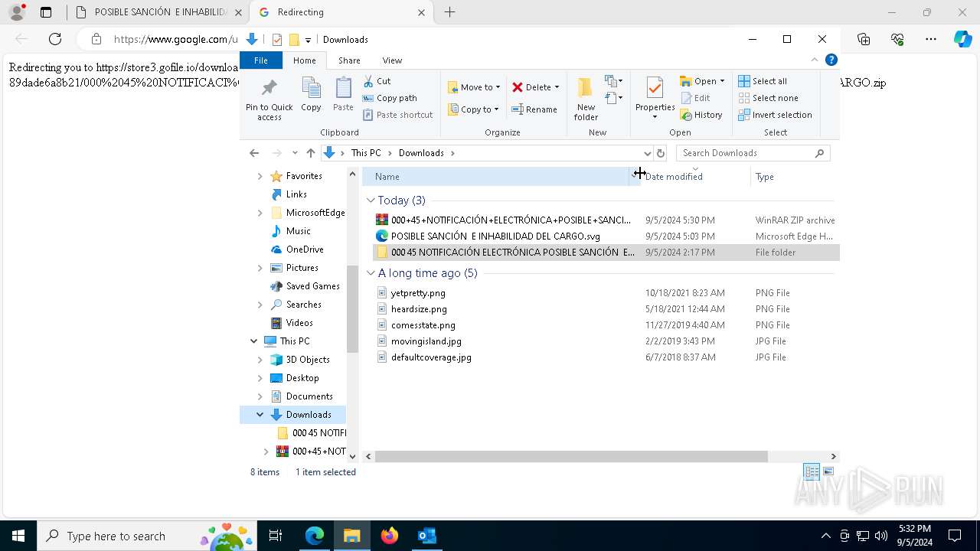Click Edge browser refresh button
The image size is (980, 551).
coord(55,39)
